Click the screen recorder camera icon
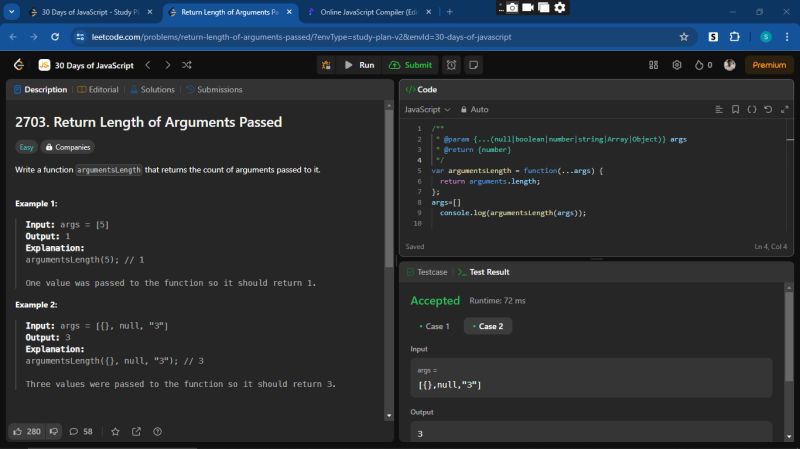The image size is (800, 449). point(512,7)
